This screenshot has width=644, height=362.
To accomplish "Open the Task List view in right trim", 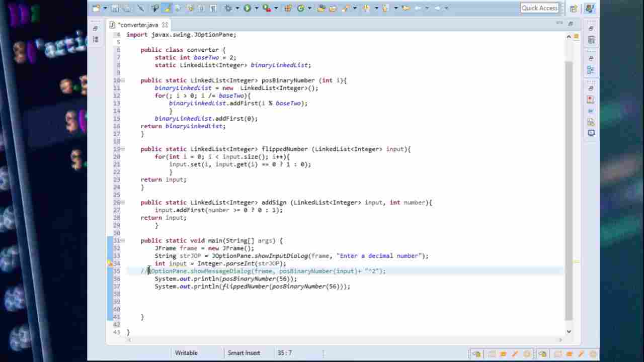I will point(591,40).
